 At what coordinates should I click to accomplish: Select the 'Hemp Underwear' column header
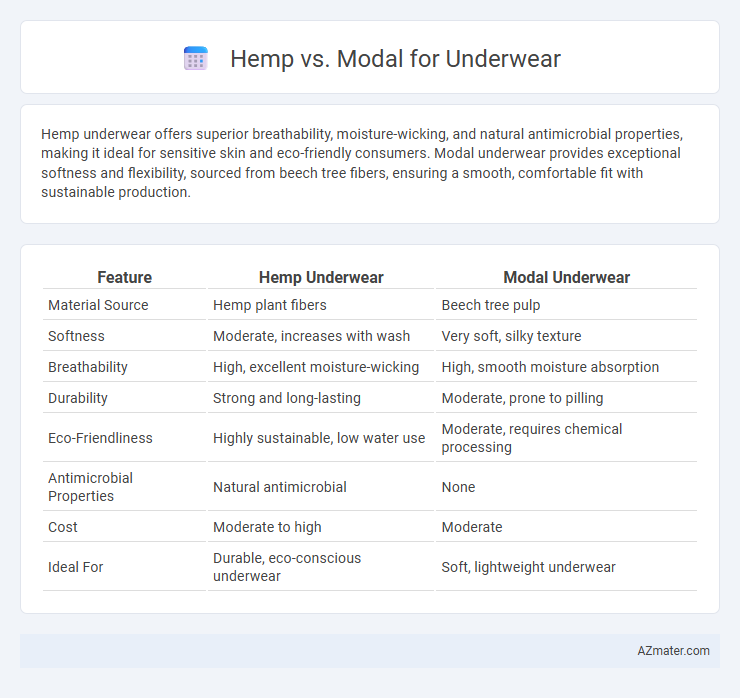tap(321, 278)
